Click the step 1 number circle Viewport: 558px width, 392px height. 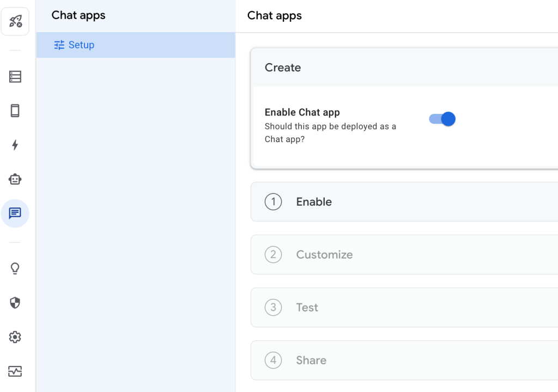point(273,202)
